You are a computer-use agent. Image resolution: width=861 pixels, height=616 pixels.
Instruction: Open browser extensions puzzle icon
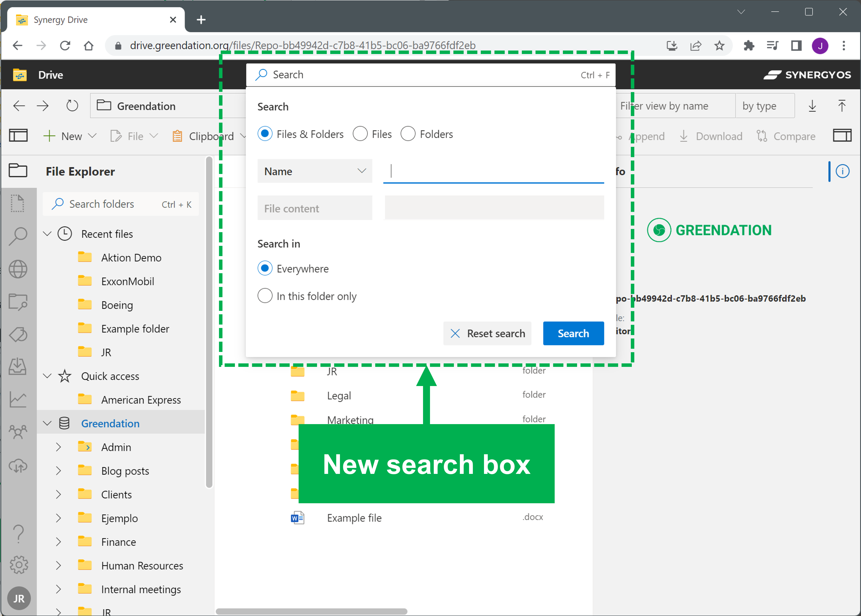[x=749, y=46]
